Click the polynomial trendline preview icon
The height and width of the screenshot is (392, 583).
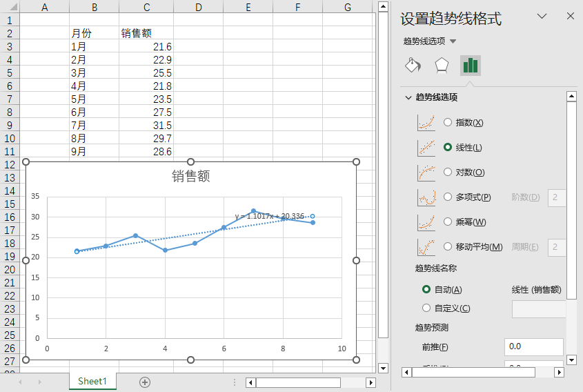click(x=426, y=197)
